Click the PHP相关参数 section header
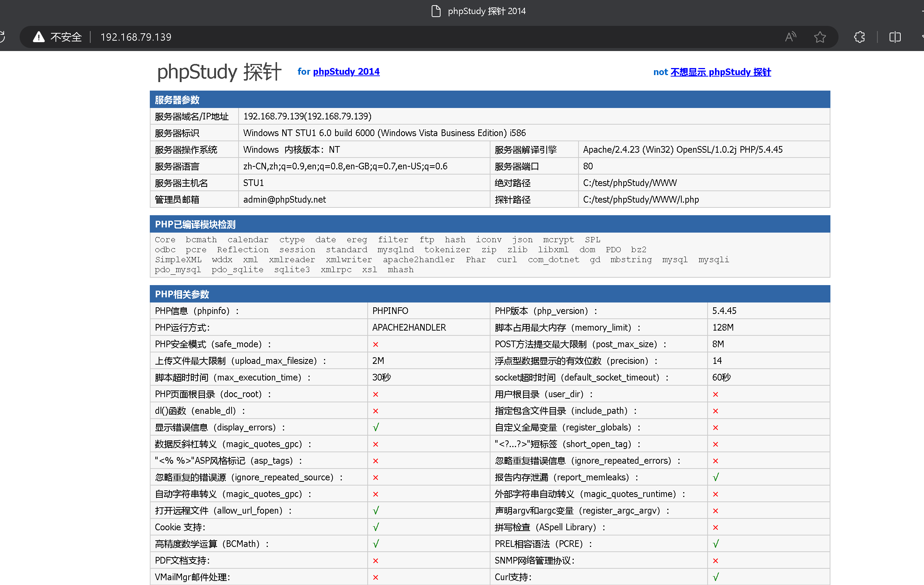The height and width of the screenshot is (585, 924). [182, 294]
